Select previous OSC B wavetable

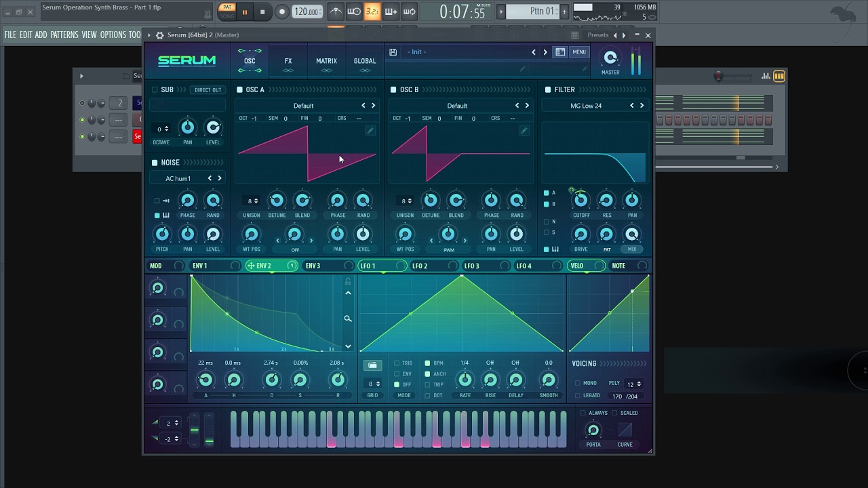pyautogui.click(x=517, y=106)
